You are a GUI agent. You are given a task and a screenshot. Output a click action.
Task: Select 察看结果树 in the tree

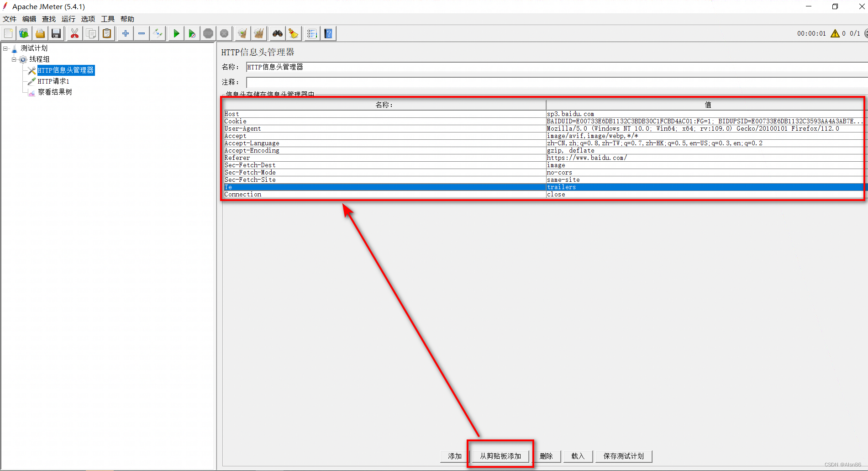[x=55, y=92]
